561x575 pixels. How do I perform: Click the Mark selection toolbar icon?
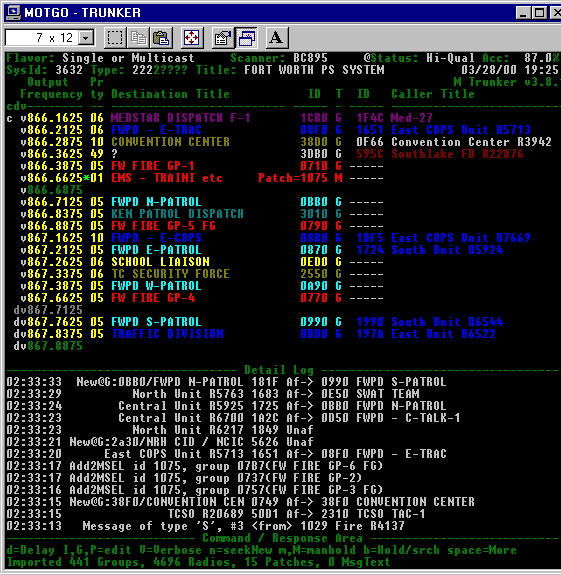click(115, 38)
